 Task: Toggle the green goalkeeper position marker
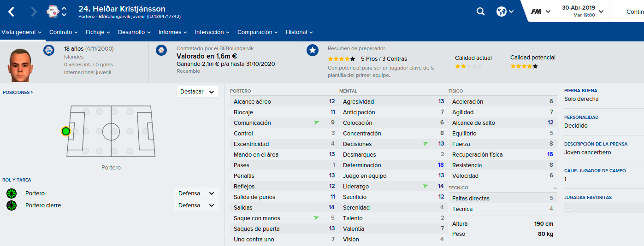(x=66, y=131)
